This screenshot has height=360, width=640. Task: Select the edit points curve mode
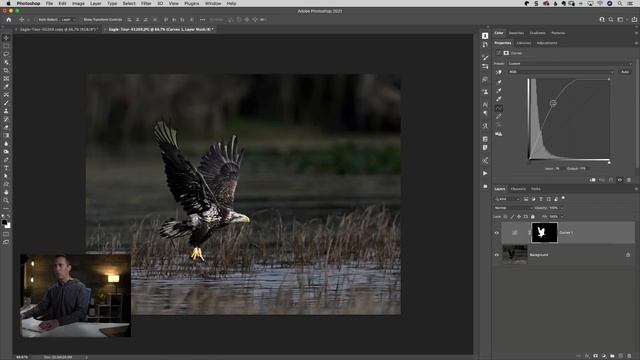tap(499, 108)
